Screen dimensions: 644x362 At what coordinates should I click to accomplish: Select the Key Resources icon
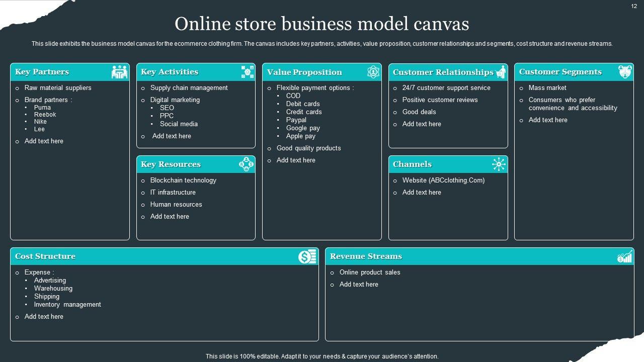tap(246, 164)
